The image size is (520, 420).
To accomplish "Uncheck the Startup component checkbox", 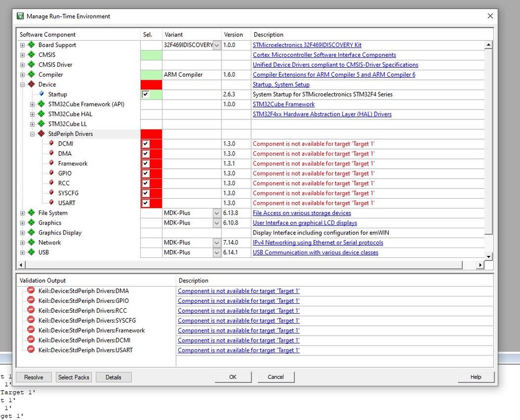I will [145, 94].
